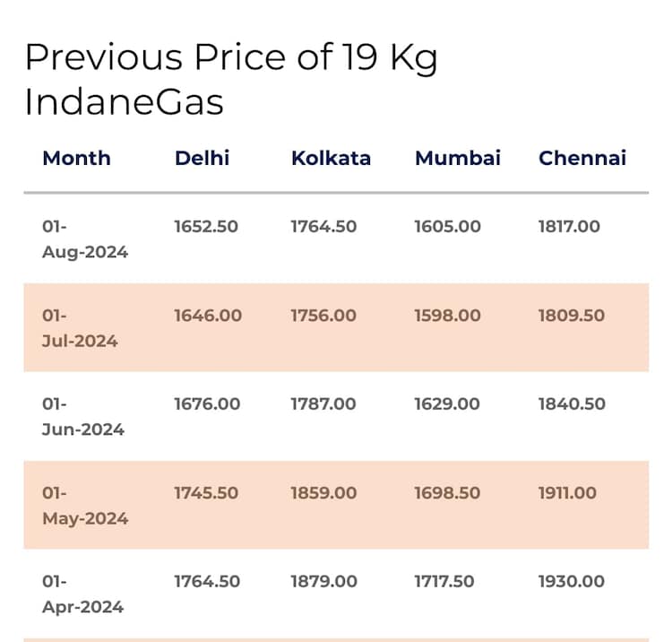Click the Kolkata column header
The width and height of the screenshot is (672, 642).
pyautogui.click(x=331, y=159)
